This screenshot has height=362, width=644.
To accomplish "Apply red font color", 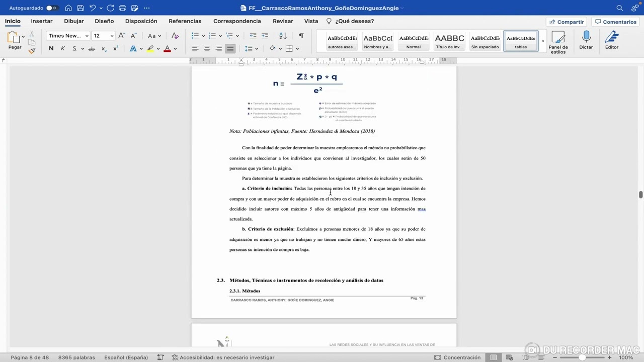I will (167, 49).
